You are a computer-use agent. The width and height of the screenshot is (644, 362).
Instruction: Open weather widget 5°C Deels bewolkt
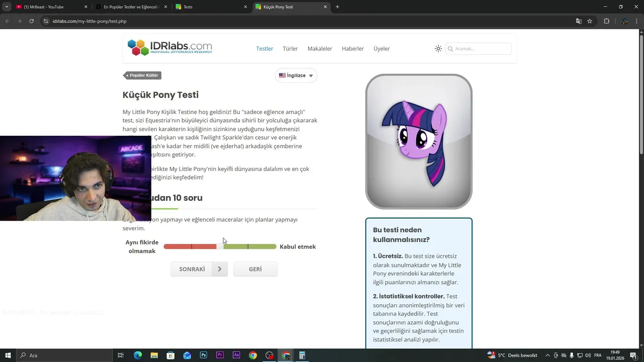(512, 355)
